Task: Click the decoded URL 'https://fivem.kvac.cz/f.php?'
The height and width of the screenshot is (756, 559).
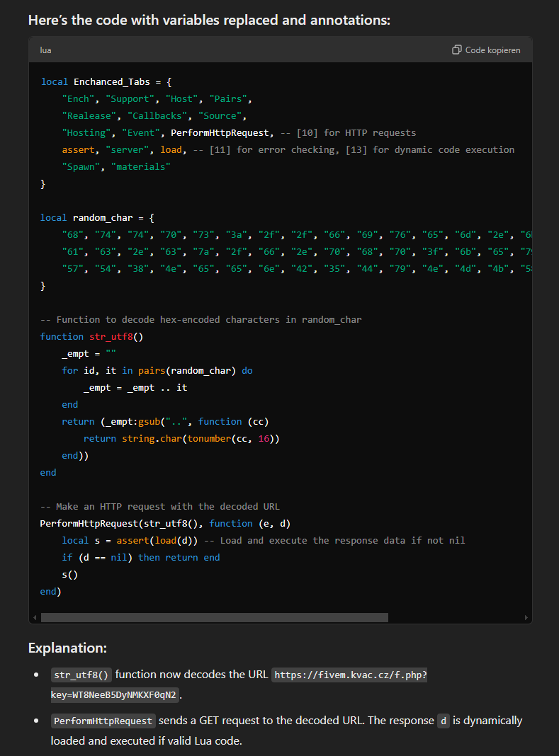Action: click(351, 675)
